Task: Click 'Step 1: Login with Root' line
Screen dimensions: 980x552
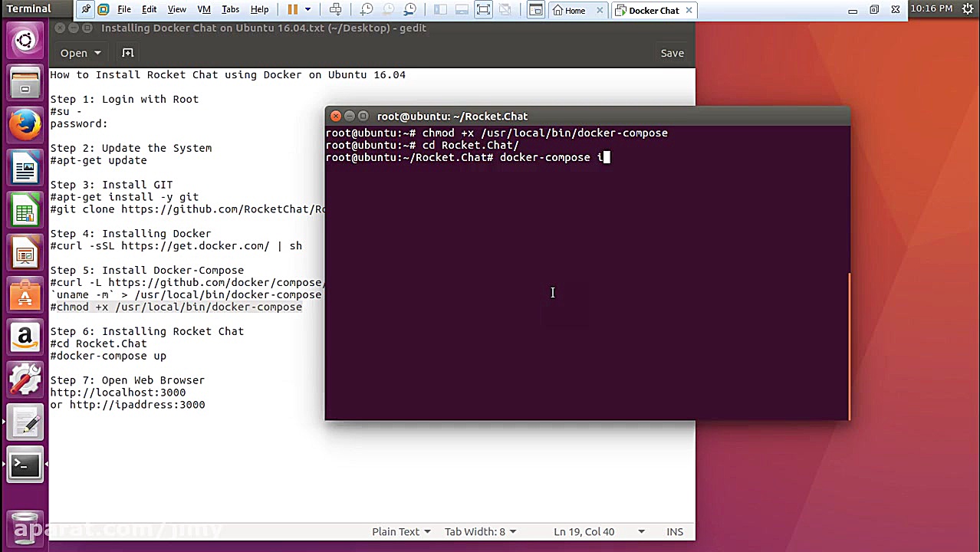Action: [124, 99]
